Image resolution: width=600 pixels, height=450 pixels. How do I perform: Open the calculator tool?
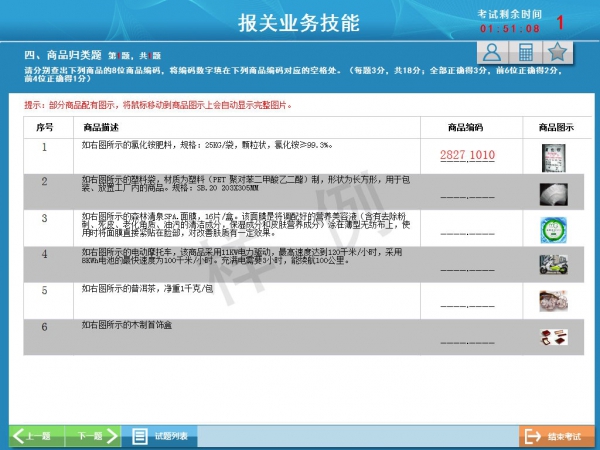pos(524,53)
